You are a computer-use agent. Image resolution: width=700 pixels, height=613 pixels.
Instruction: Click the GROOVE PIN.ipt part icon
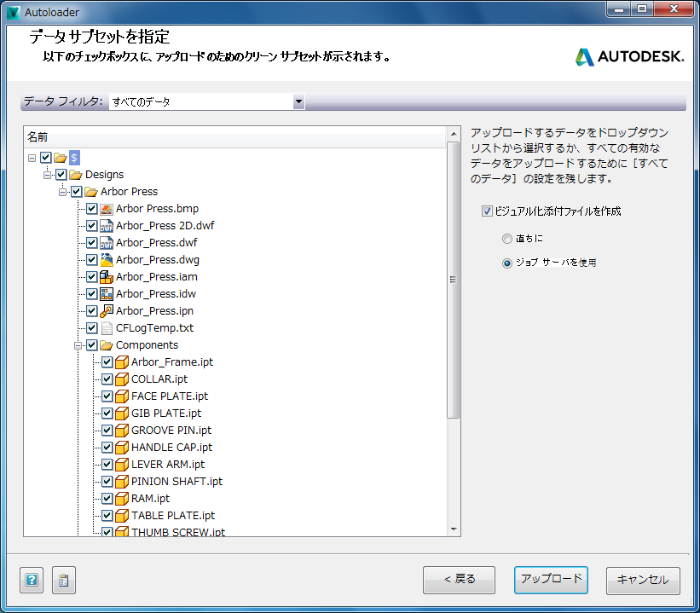pyautogui.click(x=121, y=431)
